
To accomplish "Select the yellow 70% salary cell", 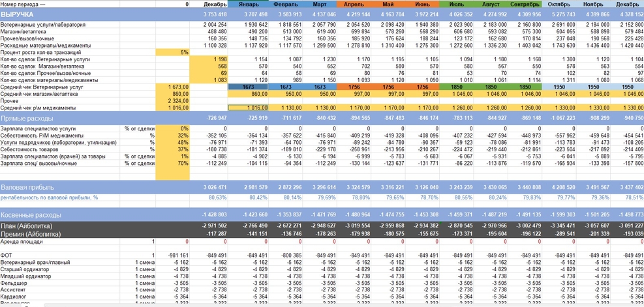I will [x=172, y=164].
